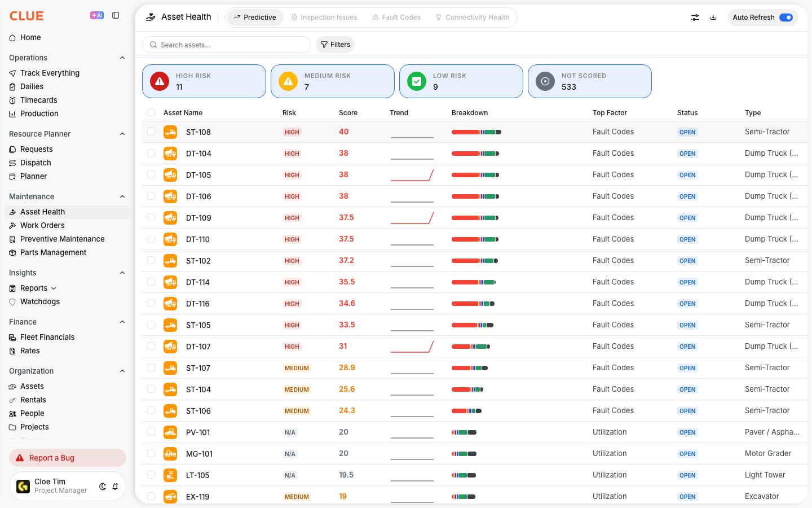This screenshot has width=812, height=508.
Task: Collapse the Insights section chevron
Action: click(122, 273)
